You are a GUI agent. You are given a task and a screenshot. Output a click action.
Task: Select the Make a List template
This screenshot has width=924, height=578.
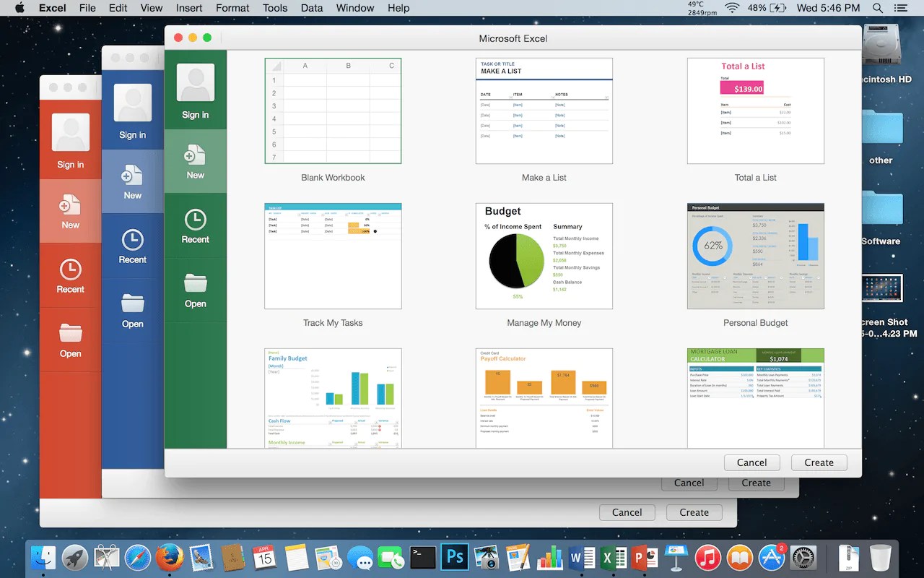point(544,111)
